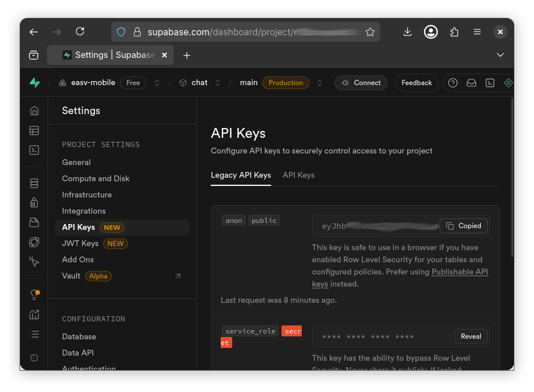The image size is (534, 392).
Task: Open a new browser tab
Action: (x=186, y=55)
